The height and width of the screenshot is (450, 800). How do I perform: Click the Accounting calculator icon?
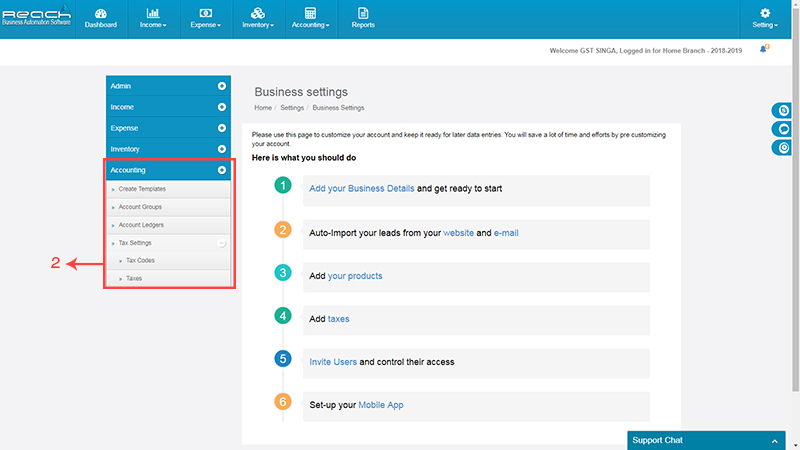tap(310, 13)
